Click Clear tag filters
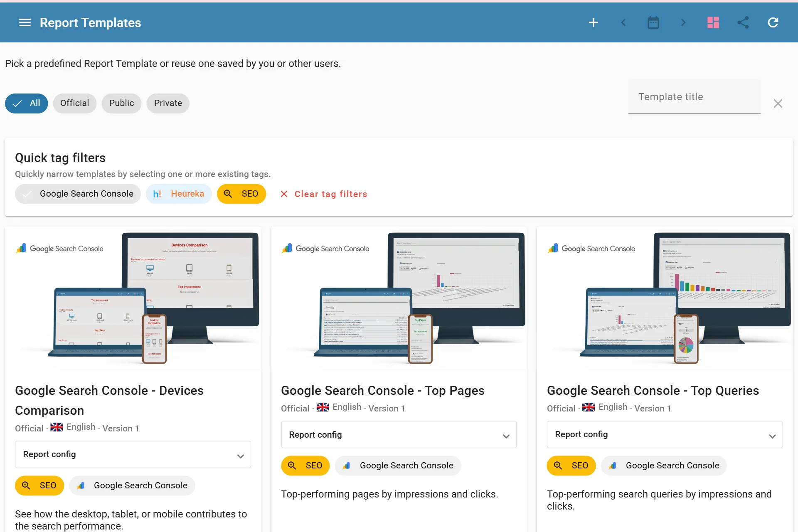Image resolution: width=798 pixels, height=532 pixels. (324, 194)
